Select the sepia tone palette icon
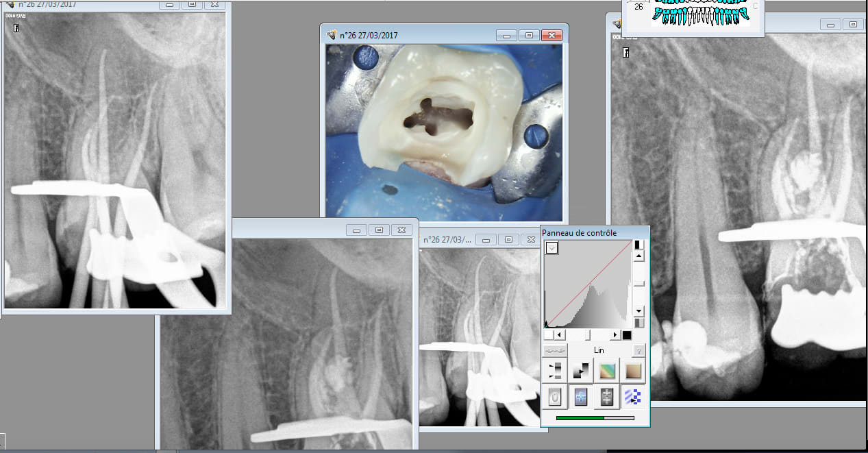This screenshot has height=453, width=868. tap(632, 371)
